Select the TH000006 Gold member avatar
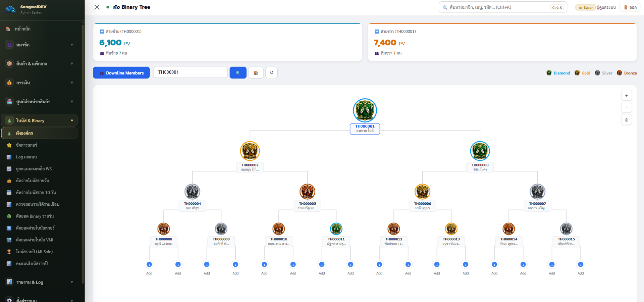 point(423,192)
